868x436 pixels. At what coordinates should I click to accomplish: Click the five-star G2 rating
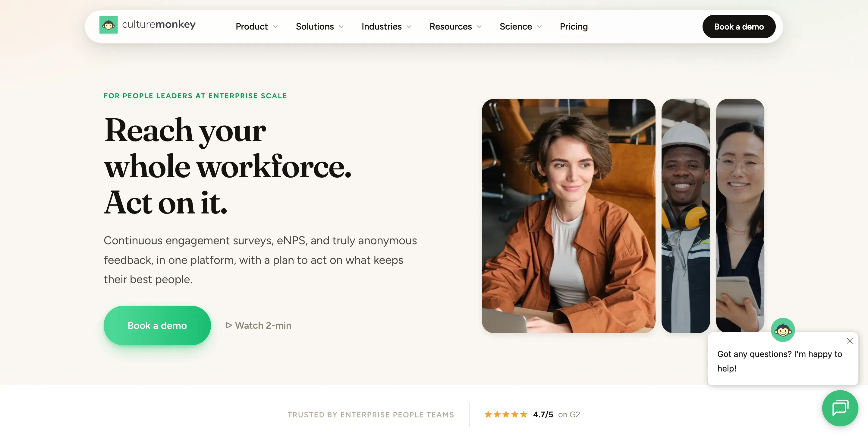tap(505, 414)
